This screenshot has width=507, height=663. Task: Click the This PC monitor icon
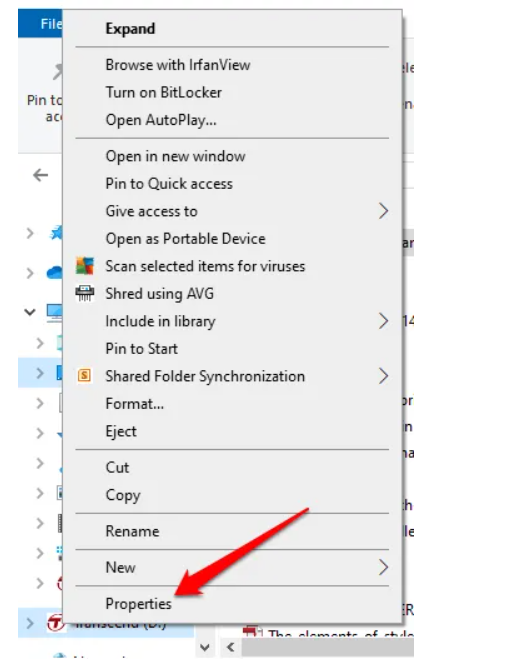click(x=55, y=313)
